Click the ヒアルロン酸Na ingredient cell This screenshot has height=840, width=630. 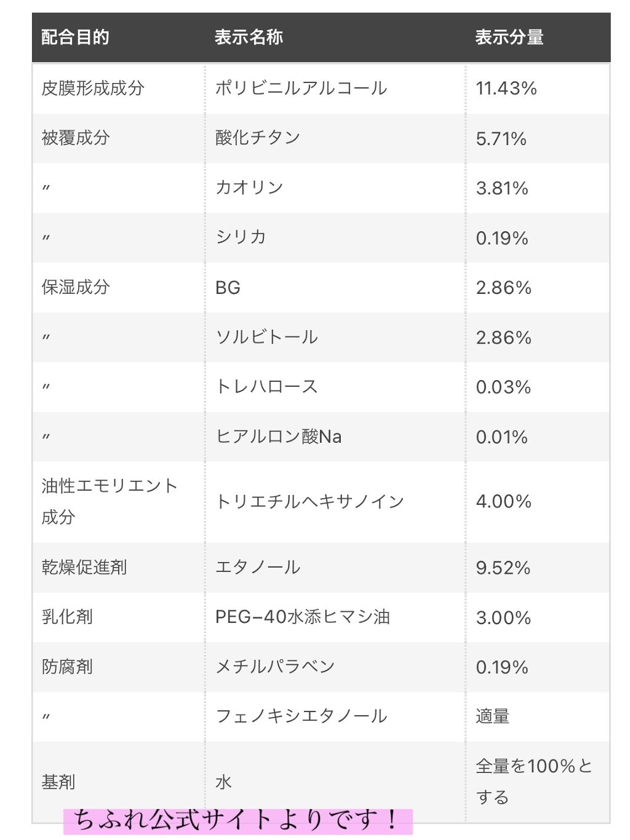[x=278, y=437]
